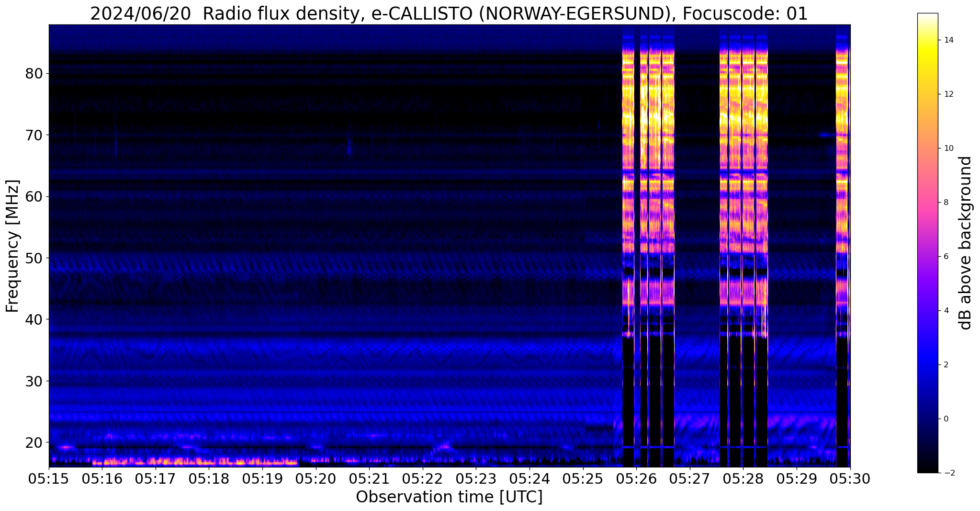Click the 05:19 time tick label
This screenshot has height=511, width=980.
pyautogui.click(x=262, y=478)
